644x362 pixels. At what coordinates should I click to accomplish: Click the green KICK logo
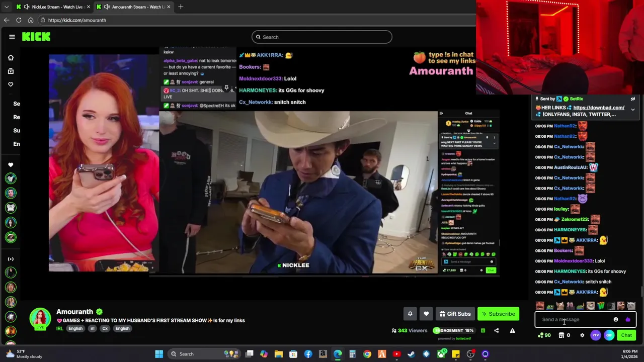click(x=36, y=37)
